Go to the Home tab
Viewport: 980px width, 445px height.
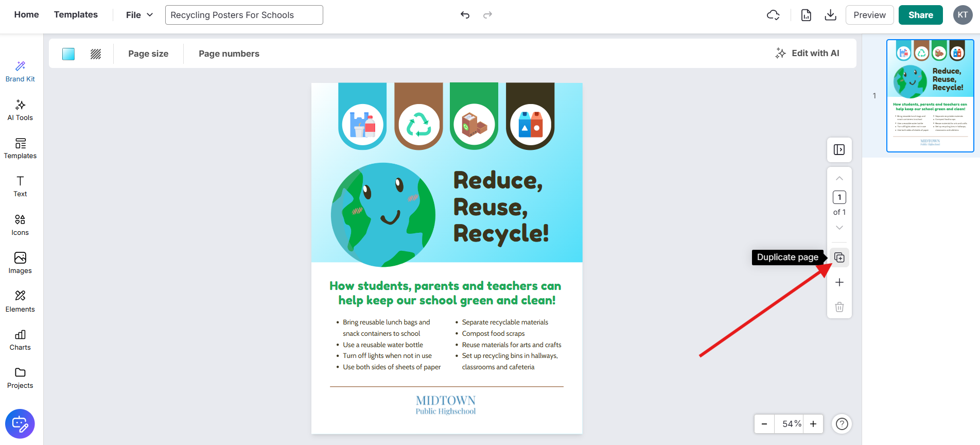(27, 14)
